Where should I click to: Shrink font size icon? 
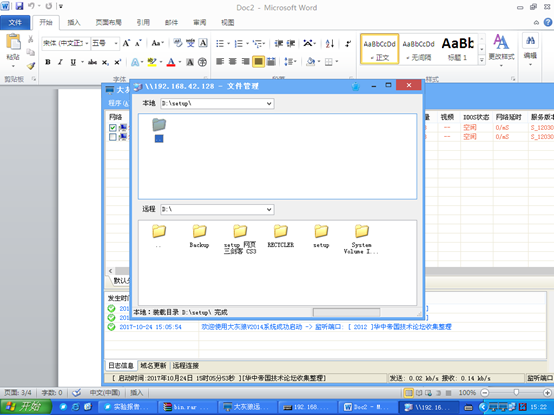tap(138, 43)
